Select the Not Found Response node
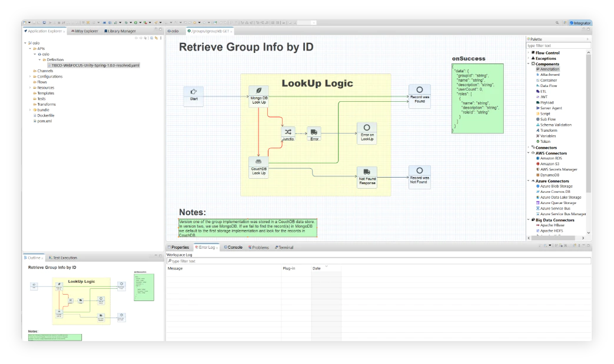Screen dimensions: 614x364 pos(367,177)
